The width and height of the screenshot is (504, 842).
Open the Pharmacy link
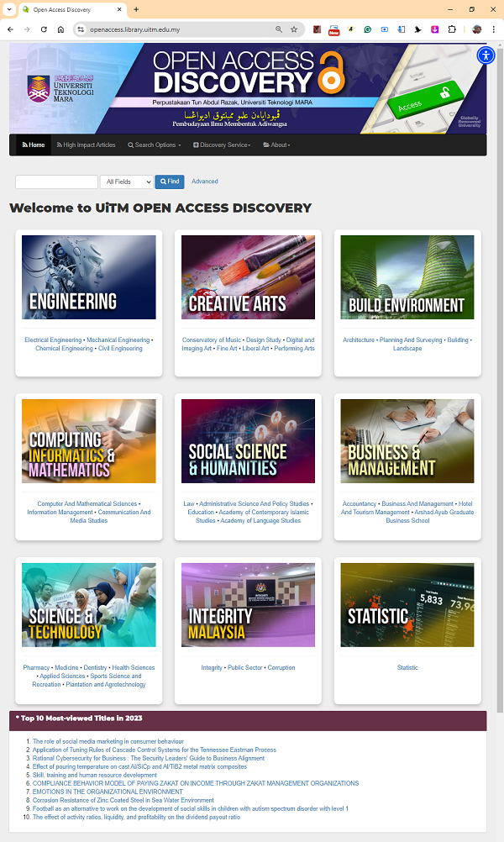click(x=36, y=667)
